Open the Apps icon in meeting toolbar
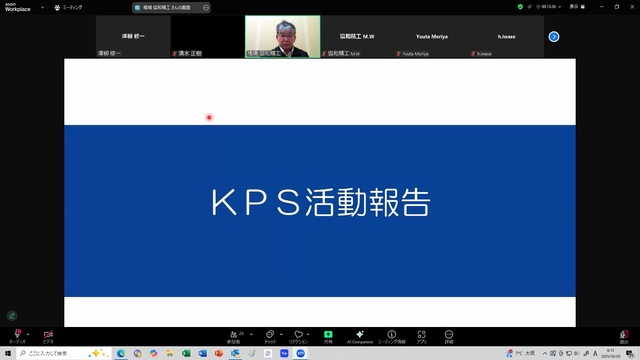The height and width of the screenshot is (360, 640). pos(422,336)
